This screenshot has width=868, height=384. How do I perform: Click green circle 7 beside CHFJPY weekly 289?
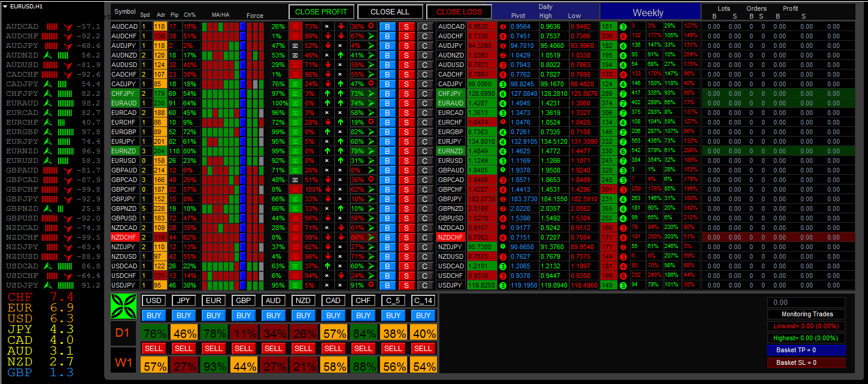coord(623,93)
